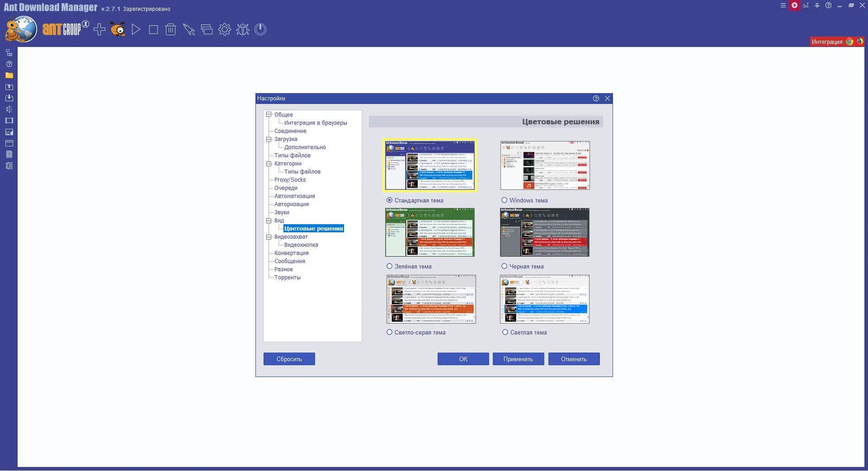Select the audio category in the sidebar
The height and width of the screenshot is (471, 868).
coord(9,109)
